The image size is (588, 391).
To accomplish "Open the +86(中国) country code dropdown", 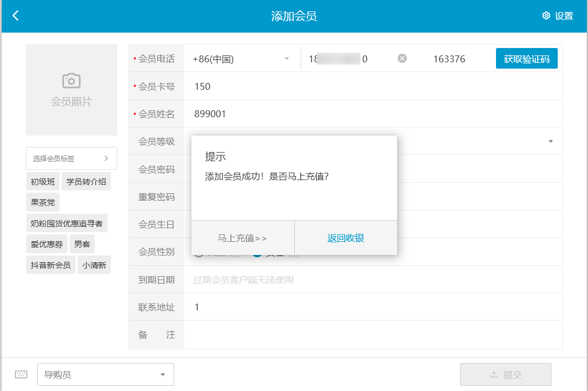I will click(x=242, y=59).
